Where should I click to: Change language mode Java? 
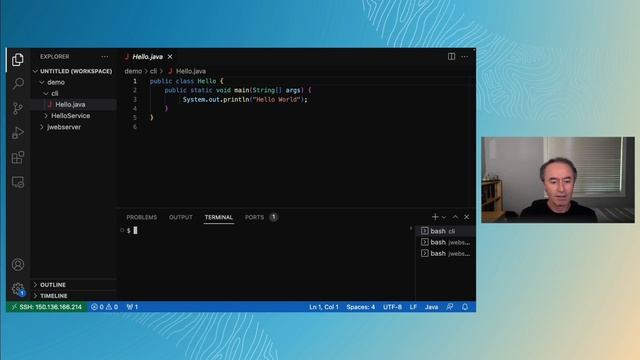[431, 307]
